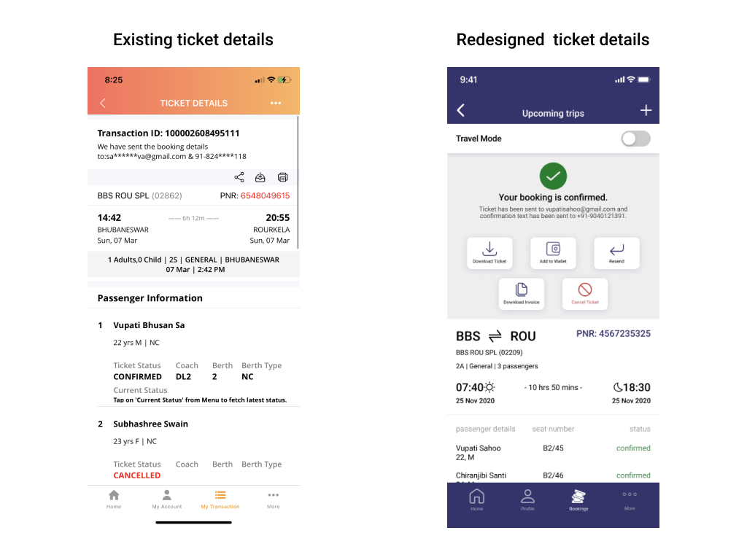Screen dimensions: 747x560
Task: Tap the Add to Wallet button
Action: point(553,253)
